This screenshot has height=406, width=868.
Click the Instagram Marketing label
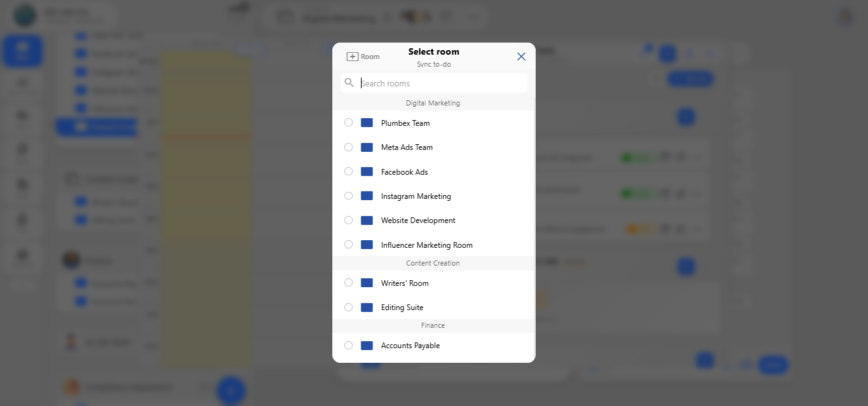click(x=416, y=196)
